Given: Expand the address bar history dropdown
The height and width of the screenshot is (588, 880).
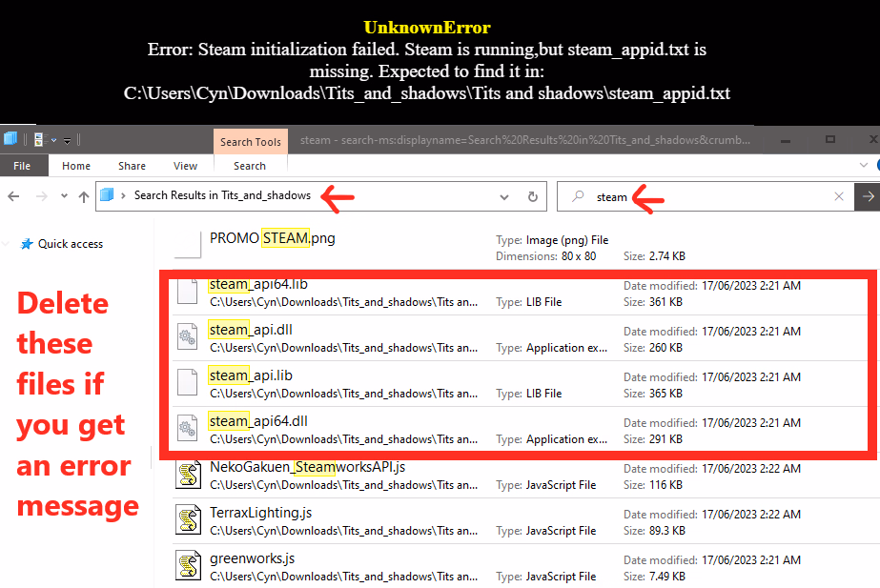Looking at the screenshot, I should [504, 197].
